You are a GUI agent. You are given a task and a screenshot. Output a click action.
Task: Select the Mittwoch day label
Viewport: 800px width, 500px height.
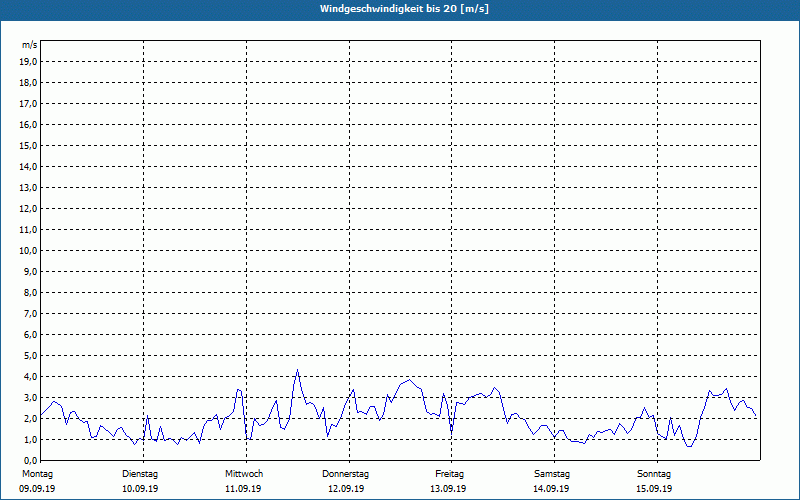point(244,474)
